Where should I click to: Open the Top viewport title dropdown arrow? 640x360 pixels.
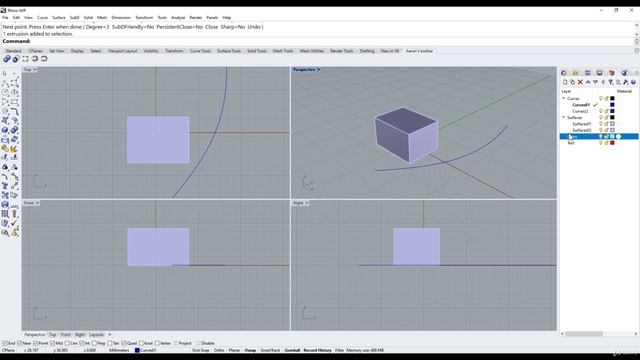pyautogui.click(x=35, y=70)
